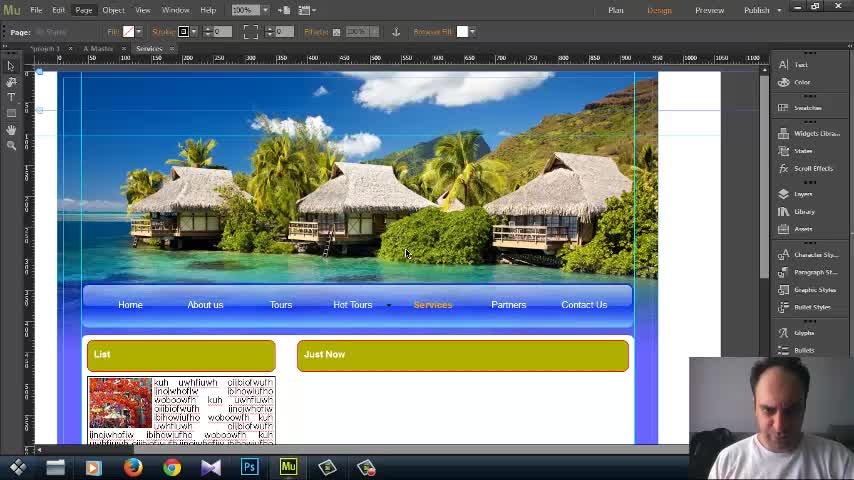Image resolution: width=854 pixels, height=480 pixels.
Task: Open the Widgets Library panel
Action: pyautogui.click(x=815, y=133)
